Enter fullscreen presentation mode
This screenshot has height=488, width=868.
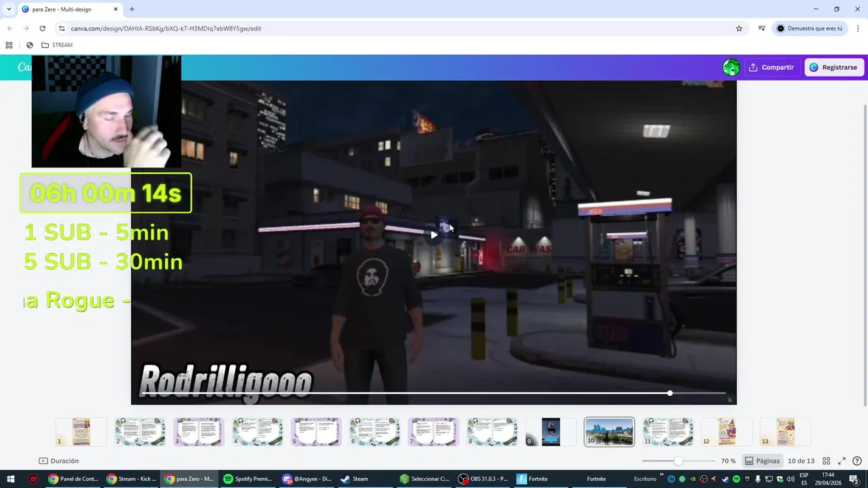pyautogui.click(x=842, y=461)
